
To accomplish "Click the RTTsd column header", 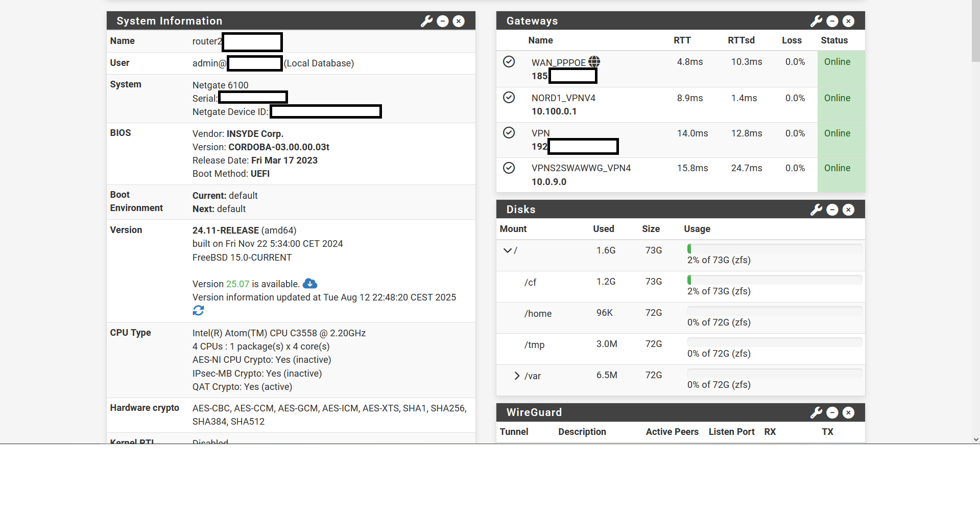I will click(741, 40).
